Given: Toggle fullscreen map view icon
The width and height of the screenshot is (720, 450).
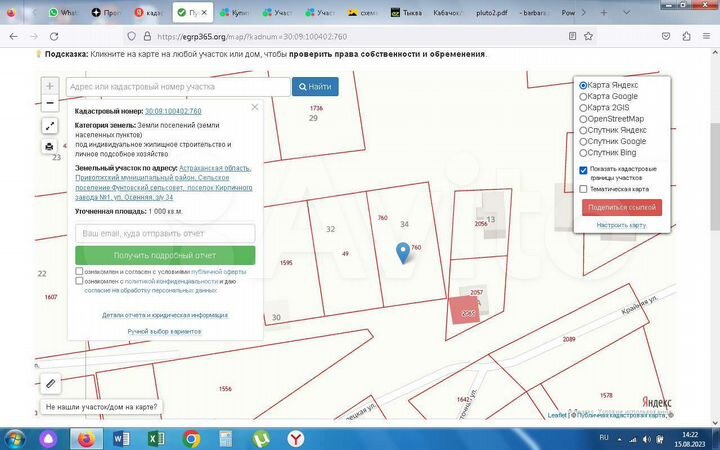Looking at the screenshot, I should 50,126.
